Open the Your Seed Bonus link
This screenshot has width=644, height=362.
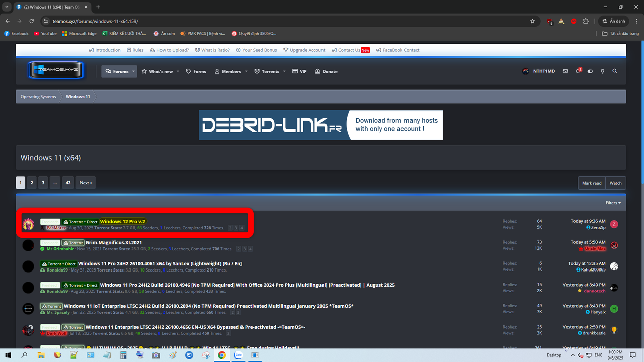tap(256, 50)
